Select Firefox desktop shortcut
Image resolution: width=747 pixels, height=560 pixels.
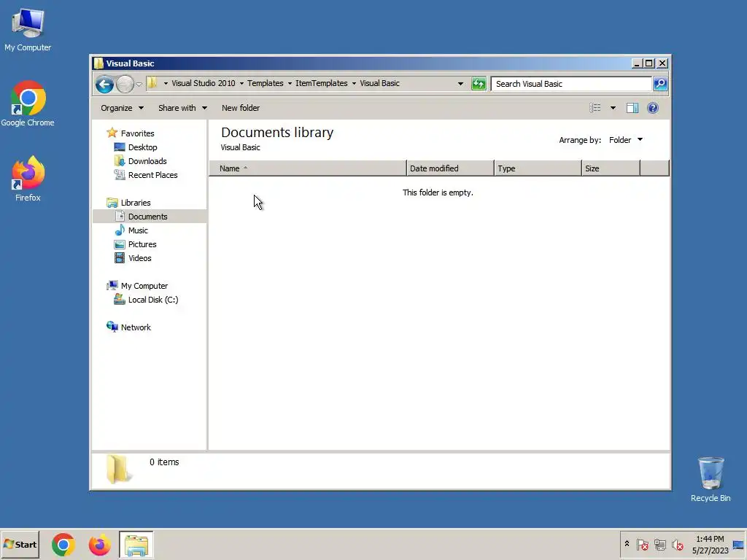(x=28, y=179)
